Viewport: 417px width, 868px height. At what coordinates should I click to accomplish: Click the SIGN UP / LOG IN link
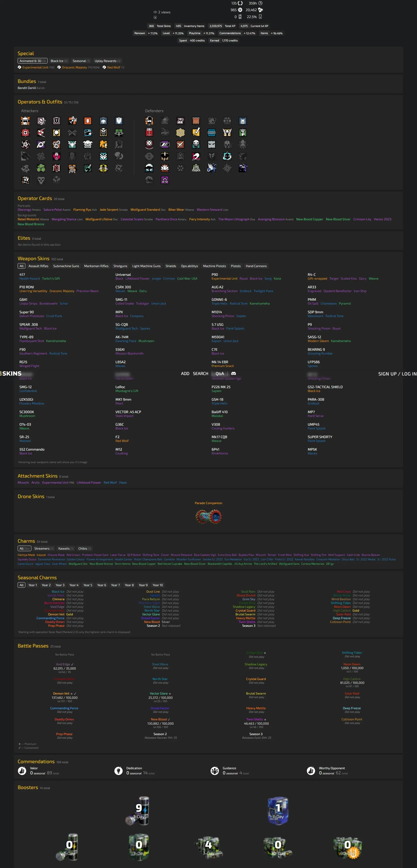point(397,374)
